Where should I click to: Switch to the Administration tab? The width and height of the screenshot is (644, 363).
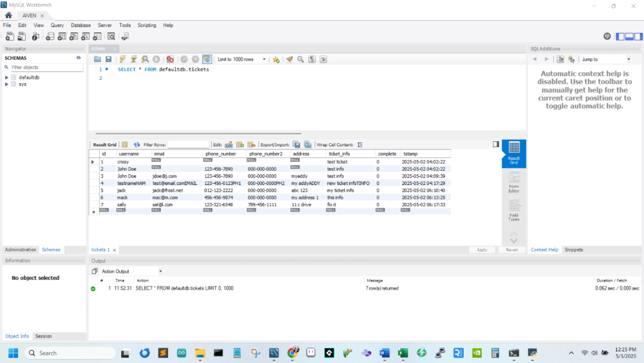(x=21, y=250)
